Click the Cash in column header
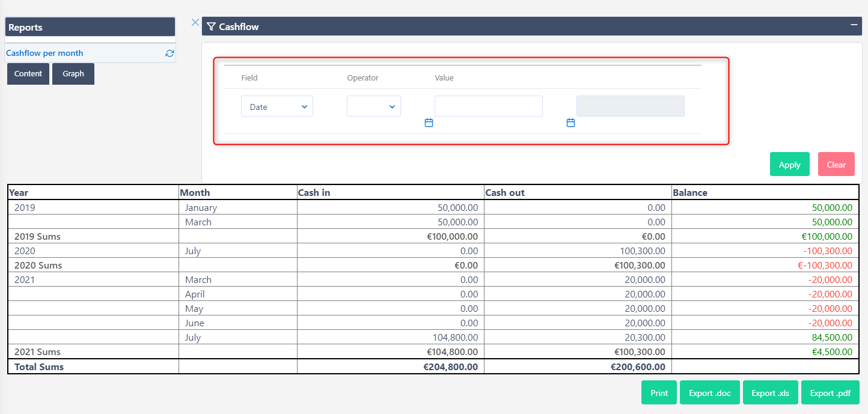 (314, 193)
